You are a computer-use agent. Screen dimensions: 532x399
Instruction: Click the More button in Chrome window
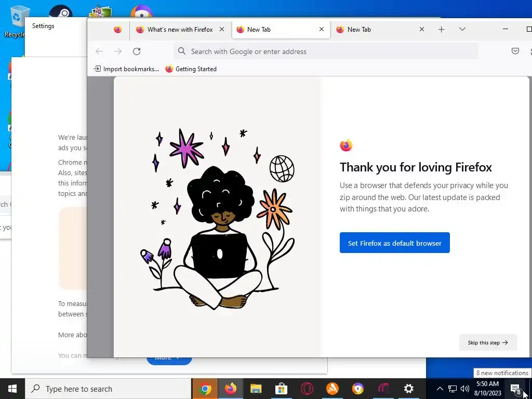pos(169,360)
